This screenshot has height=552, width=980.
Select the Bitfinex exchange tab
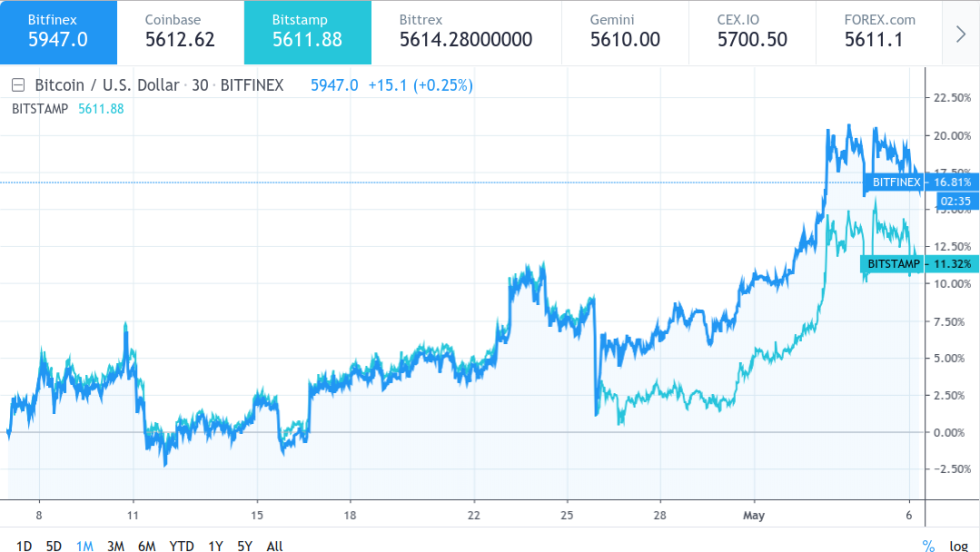pyautogui.click(x=58, y=32)
